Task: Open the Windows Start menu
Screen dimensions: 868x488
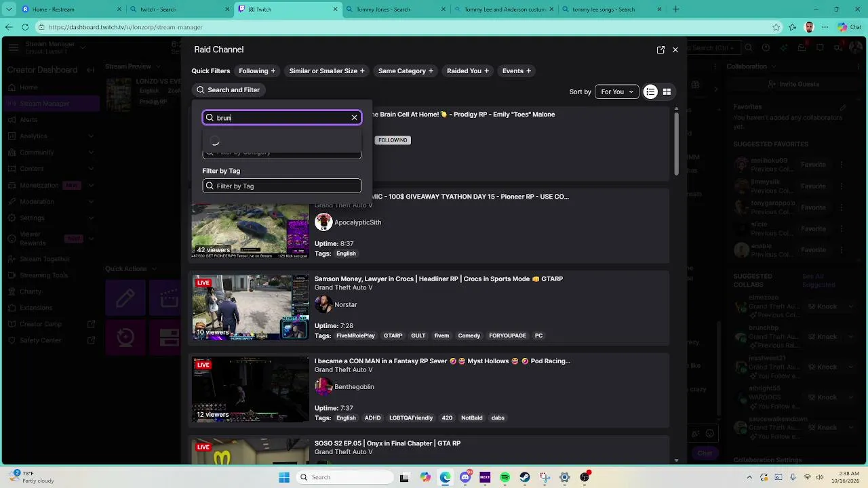Action: pos(284,477)
